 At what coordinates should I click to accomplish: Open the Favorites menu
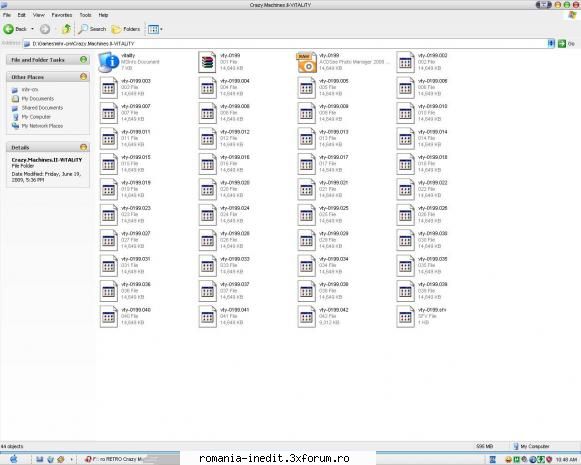click(x=62, y=15)
